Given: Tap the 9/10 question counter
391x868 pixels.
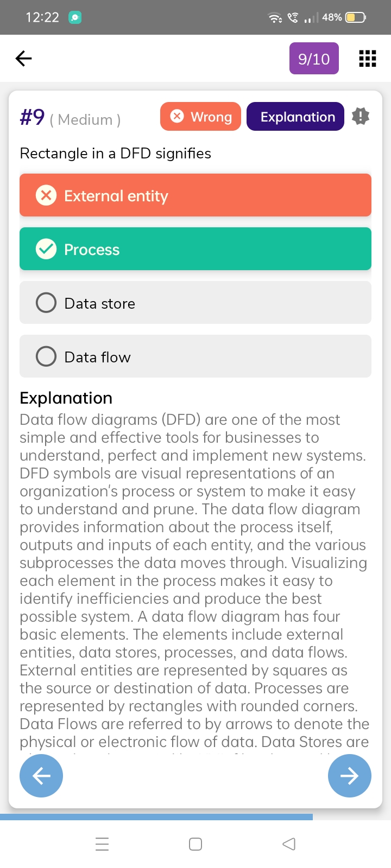Looking at the screenshot, I should [x=314, y=59].
